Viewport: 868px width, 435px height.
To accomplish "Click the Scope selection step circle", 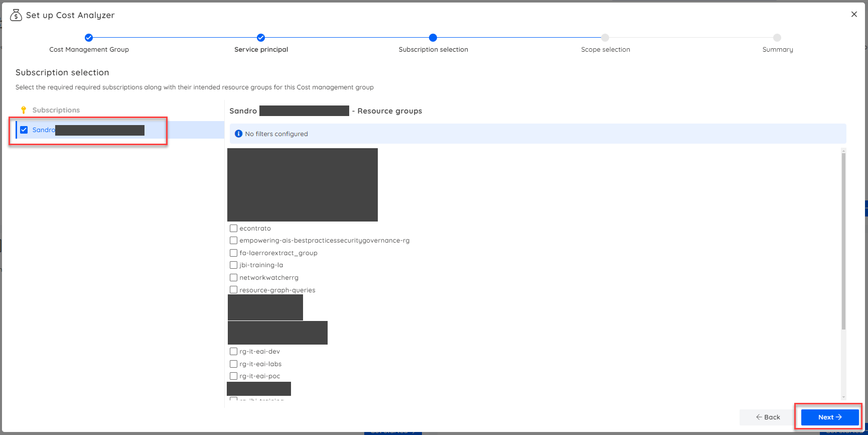I will [605, 38].
